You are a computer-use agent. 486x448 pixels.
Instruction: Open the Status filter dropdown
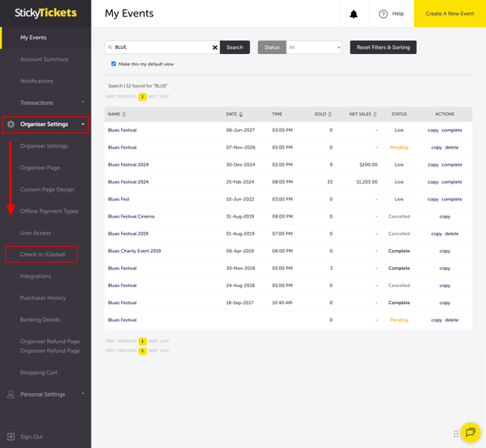(x=314, y=47)
